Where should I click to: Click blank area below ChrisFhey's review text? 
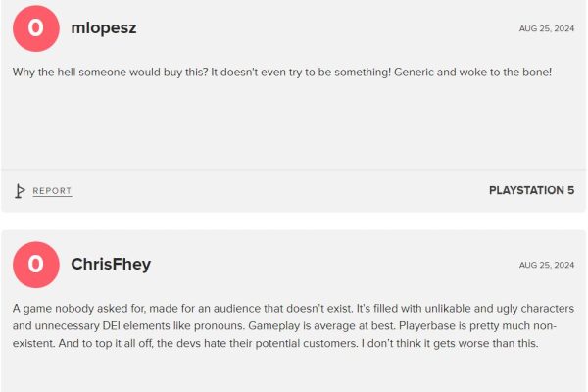tap(293, 371)
